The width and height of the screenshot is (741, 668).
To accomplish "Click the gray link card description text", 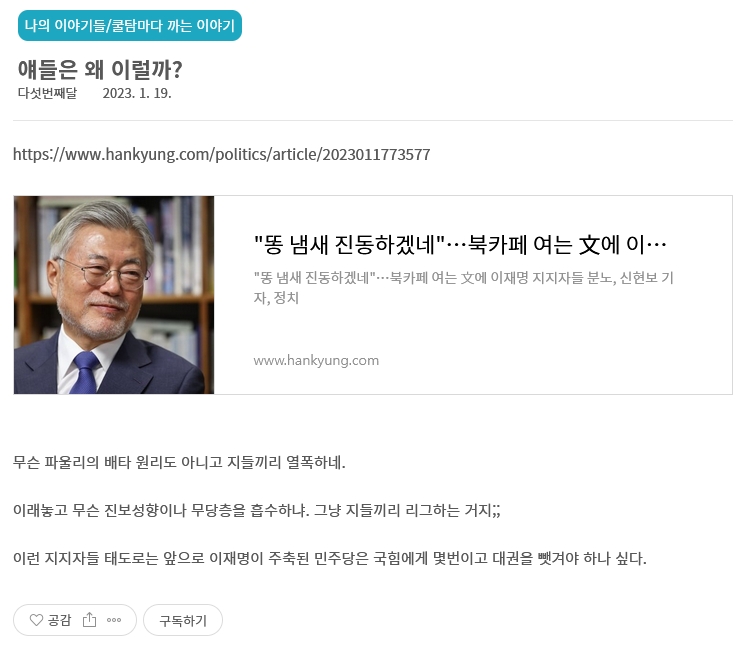I will [464, 288].
